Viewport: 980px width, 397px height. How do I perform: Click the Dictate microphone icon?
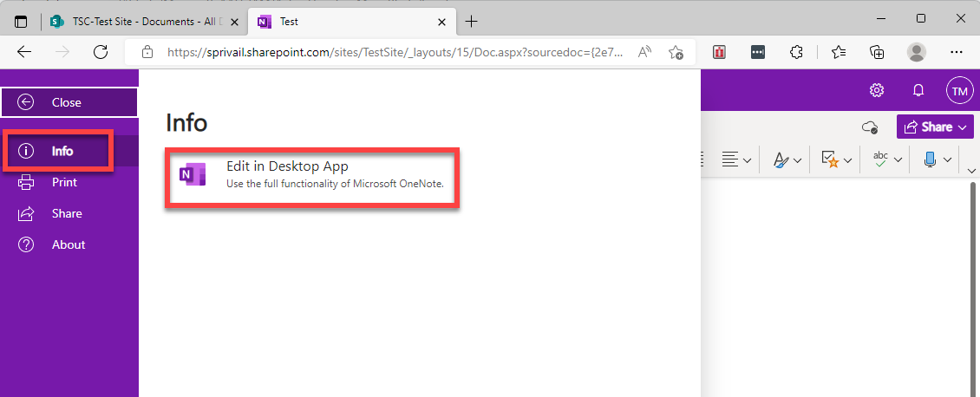[x=930, y=160]
